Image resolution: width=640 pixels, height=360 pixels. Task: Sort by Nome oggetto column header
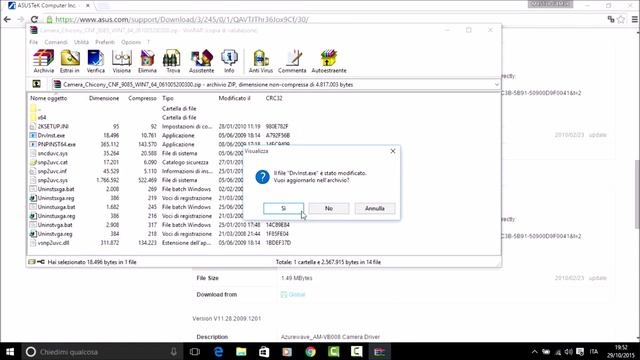tap(49, 98)
